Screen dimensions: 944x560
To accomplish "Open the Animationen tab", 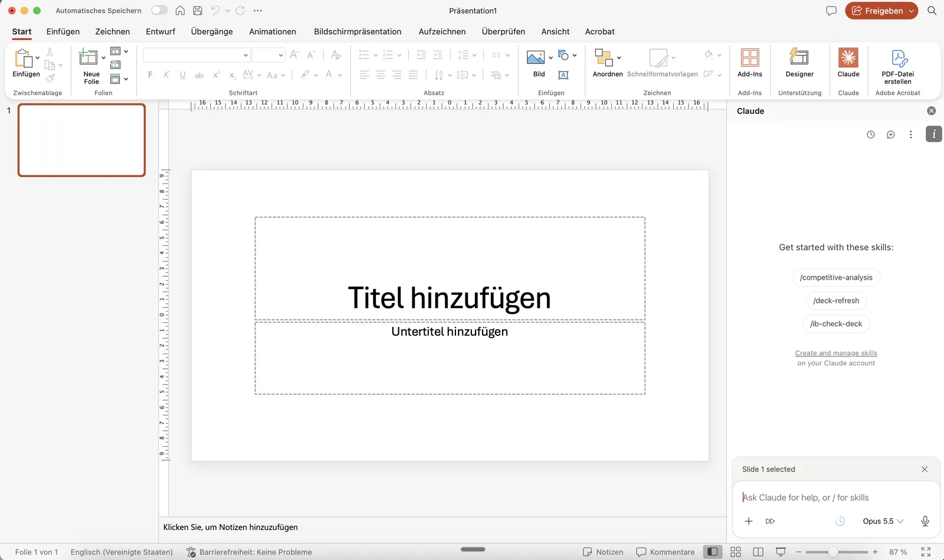I will [273, 31].
